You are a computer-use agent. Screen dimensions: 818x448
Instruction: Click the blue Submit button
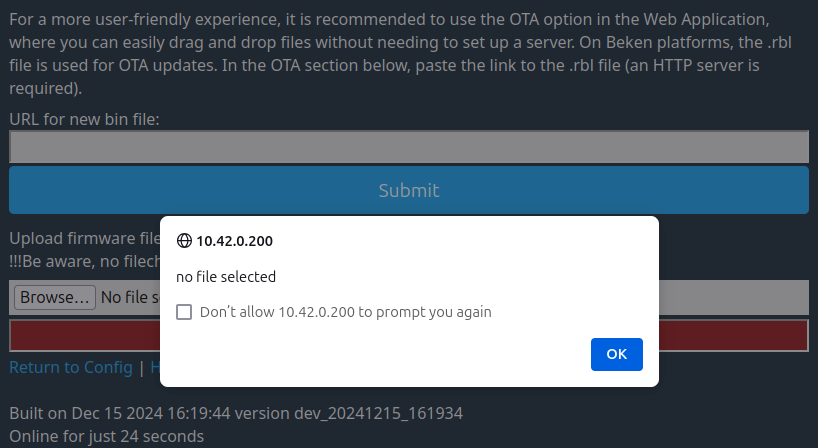(x=409, y=190)
